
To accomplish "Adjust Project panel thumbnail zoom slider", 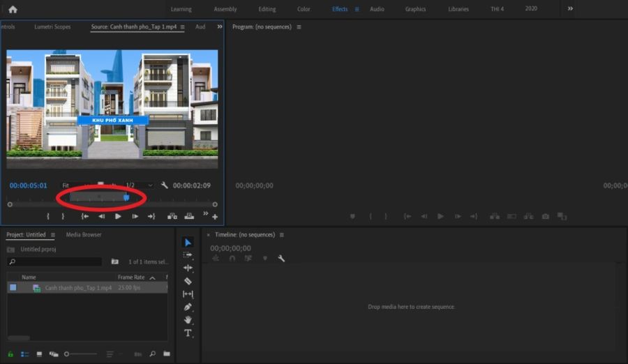I will point(80,354).
